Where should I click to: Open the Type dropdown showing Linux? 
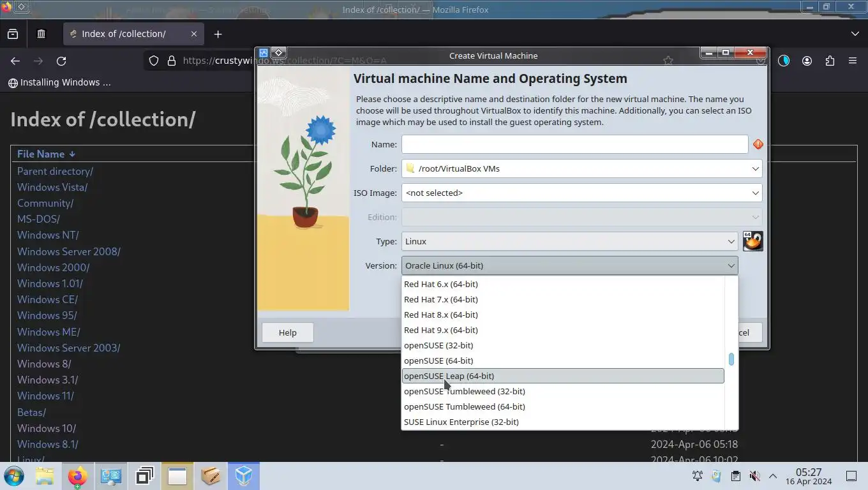tap(569, 241)
